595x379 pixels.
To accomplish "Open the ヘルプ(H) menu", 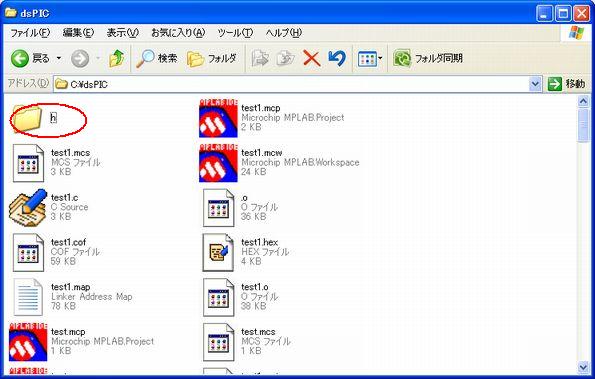I will point(284,33).
